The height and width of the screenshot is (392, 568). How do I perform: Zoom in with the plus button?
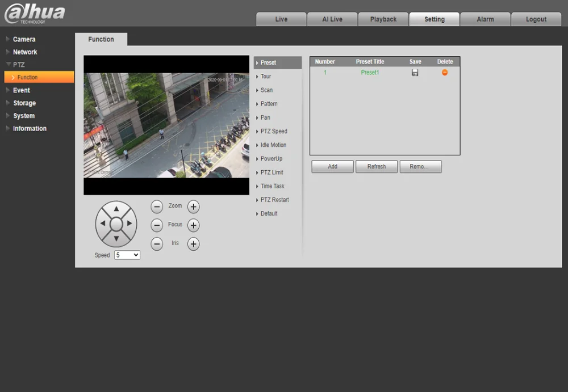click(194, 206)
